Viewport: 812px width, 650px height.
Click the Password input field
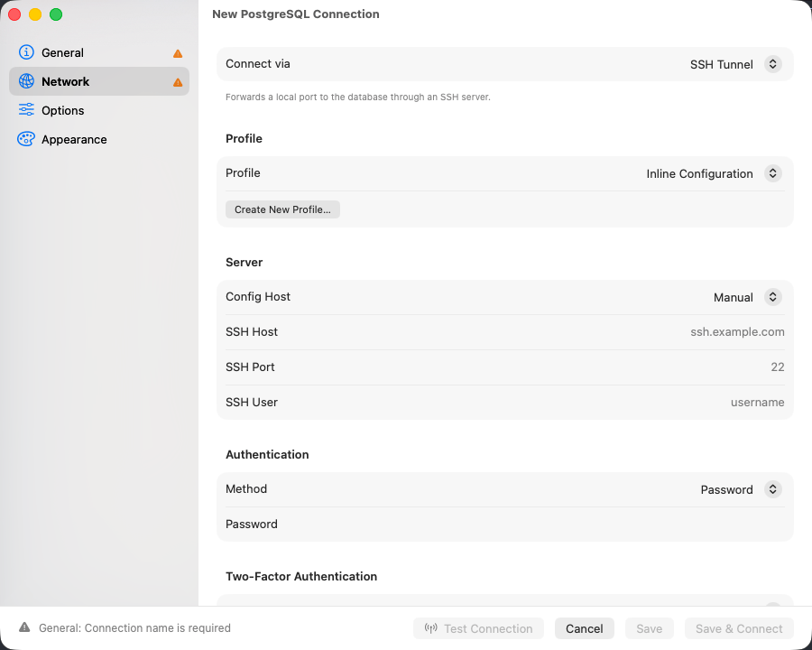[x=505, y=524]
